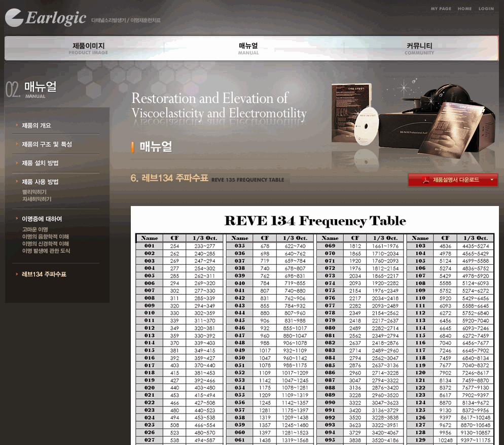This screenshot has width=504, height=445.
Task: Click table row name 001
Action: click(150, 246)
